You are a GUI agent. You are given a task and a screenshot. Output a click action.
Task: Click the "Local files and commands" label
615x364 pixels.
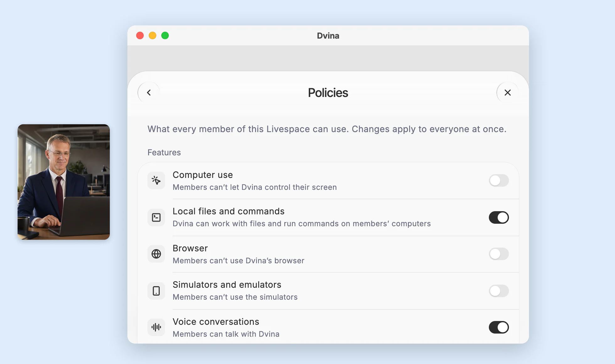click(x=228, y=211)
